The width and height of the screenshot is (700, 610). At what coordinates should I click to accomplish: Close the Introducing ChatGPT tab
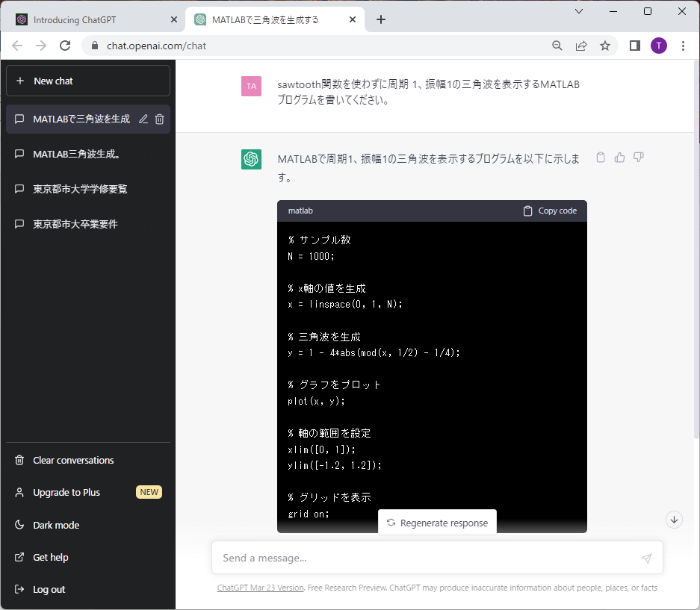pyautogui.click(x=174, y=19)
